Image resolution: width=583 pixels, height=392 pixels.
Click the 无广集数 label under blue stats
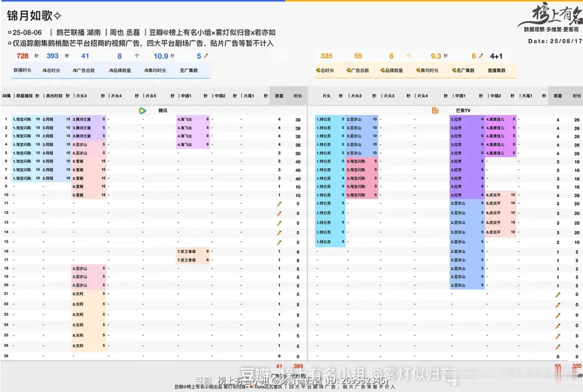(189, 70)
